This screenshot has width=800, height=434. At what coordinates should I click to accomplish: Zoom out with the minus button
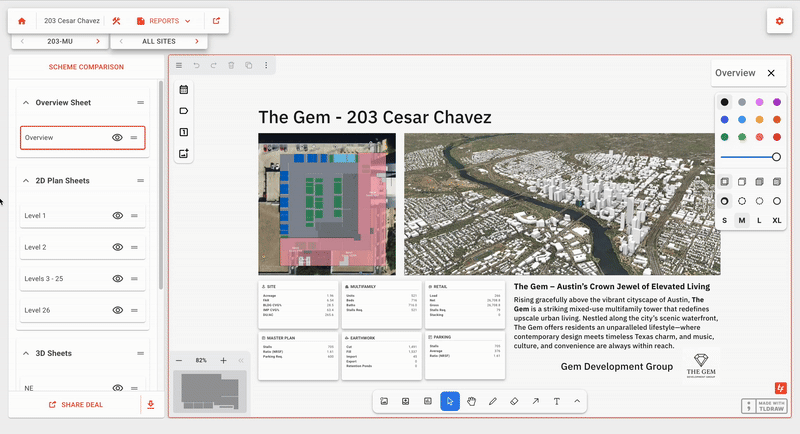click(x=179, y=361)
